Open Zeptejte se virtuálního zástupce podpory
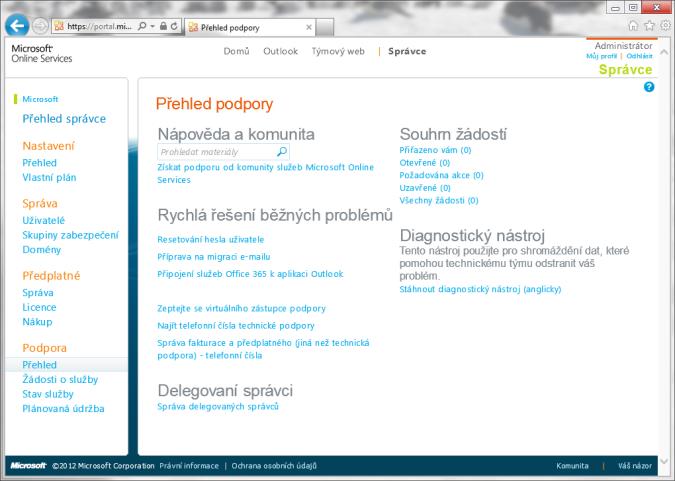 (242, 308)
